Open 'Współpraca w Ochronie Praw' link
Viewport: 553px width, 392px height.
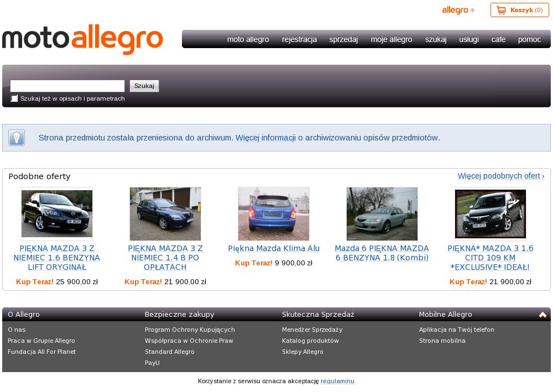[189, 341]
